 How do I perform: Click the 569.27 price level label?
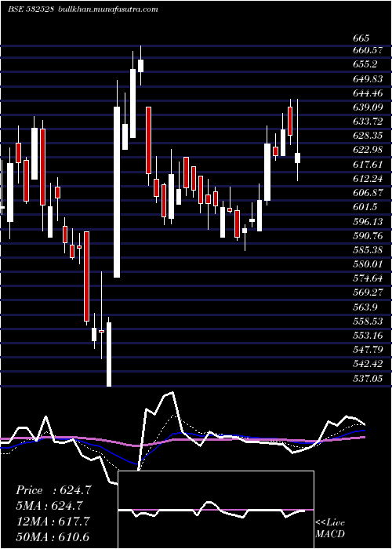click(368, 293)
